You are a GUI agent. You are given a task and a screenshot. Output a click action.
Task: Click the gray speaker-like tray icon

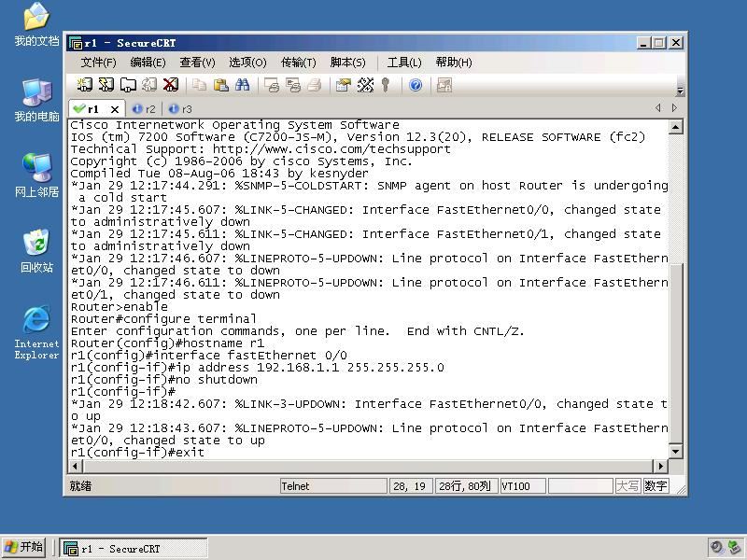(x=716, y=547)
